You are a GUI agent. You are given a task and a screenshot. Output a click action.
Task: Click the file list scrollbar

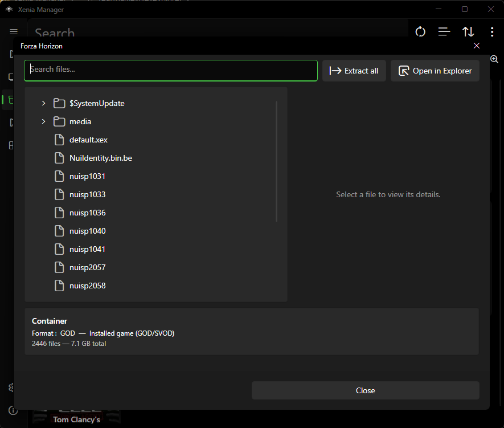276,161
